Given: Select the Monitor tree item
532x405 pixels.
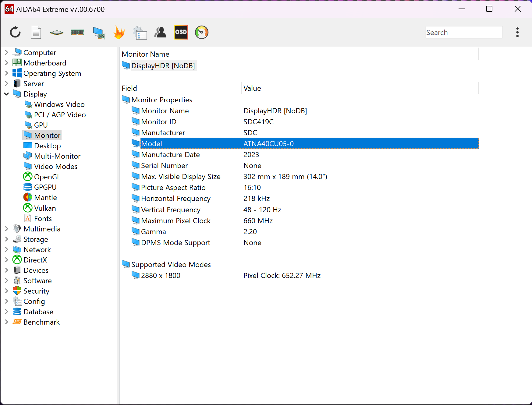Looking at the screenshot, I should click(47, 135).
